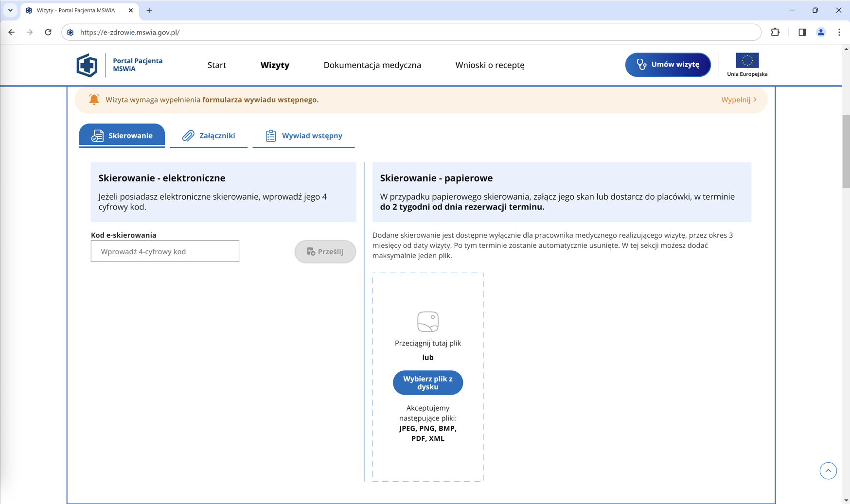The width and height of the screenshot is (850, 504).
Task: Switch to the Załączniki tab
Action: tap(209, 136)
